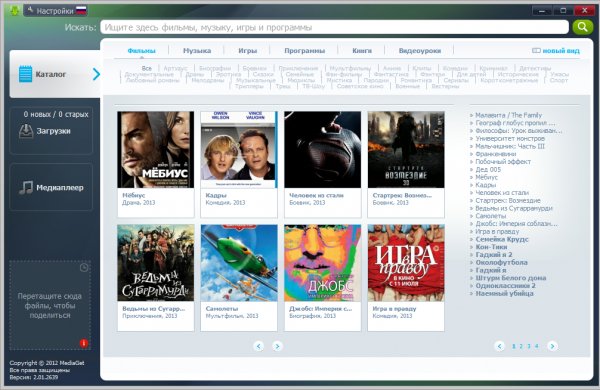This screenshot has height=390, width=600.
Task: Filter genres by Фантастика
Action: (x=391, y=74)
